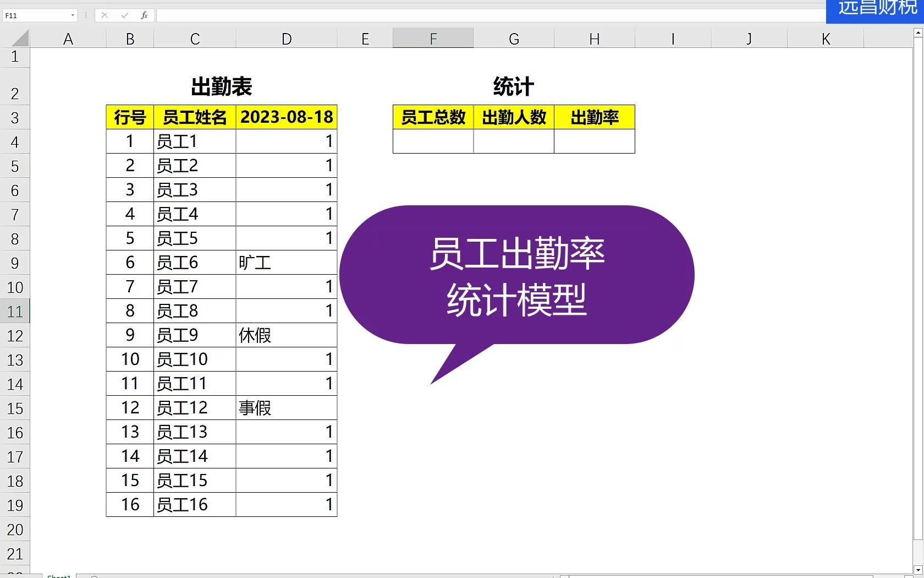
Task: Select column G header
Action: [x=514, y=39]
